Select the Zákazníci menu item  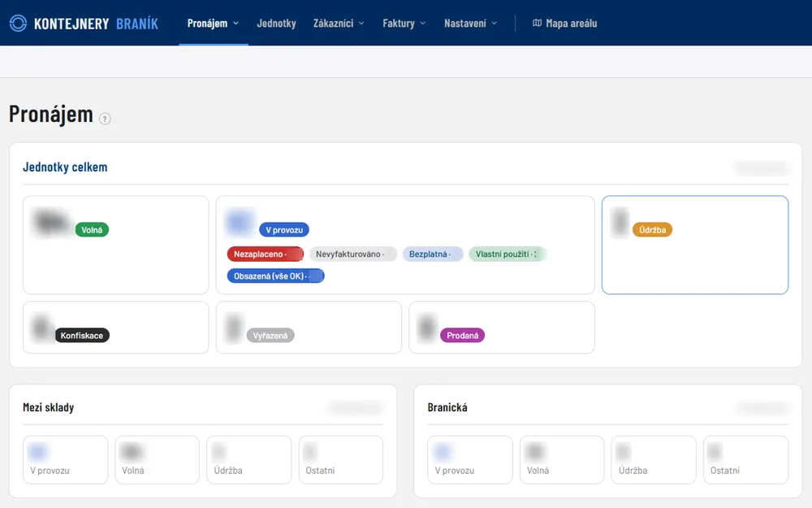(333, 24)
